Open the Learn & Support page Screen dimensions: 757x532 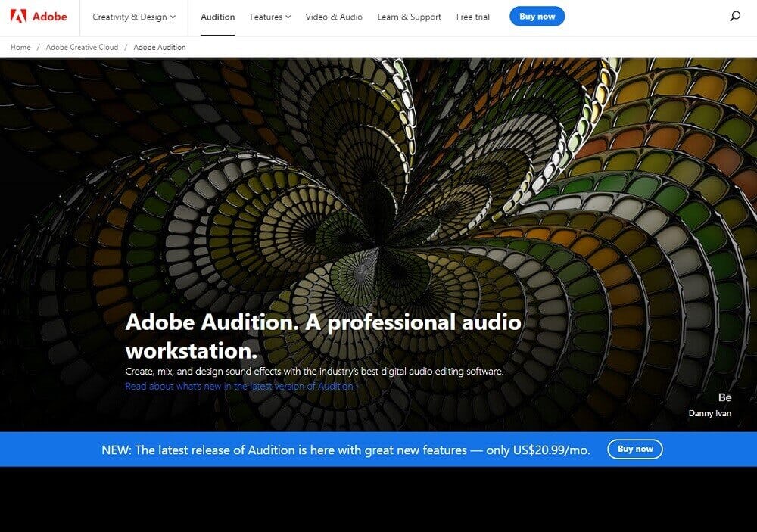coord(409,17)
